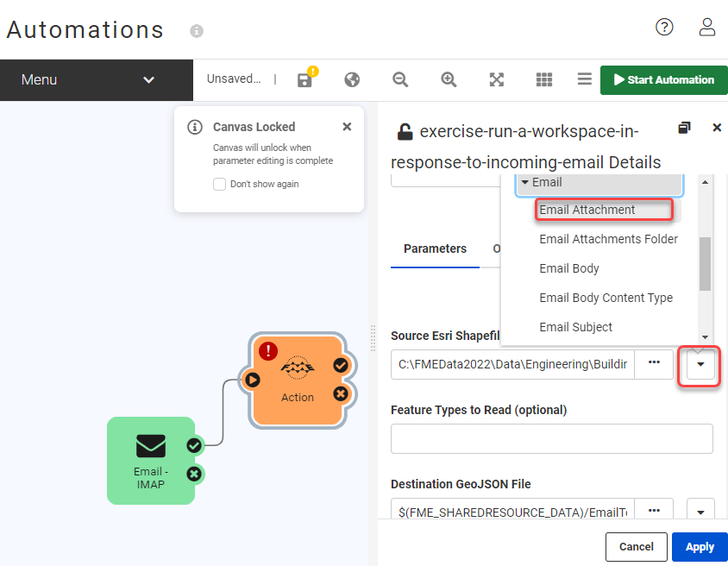Open the Destination GeoJSON File dropdown arrow
This screenshot has width=728, height=566.
pos(700,512)
